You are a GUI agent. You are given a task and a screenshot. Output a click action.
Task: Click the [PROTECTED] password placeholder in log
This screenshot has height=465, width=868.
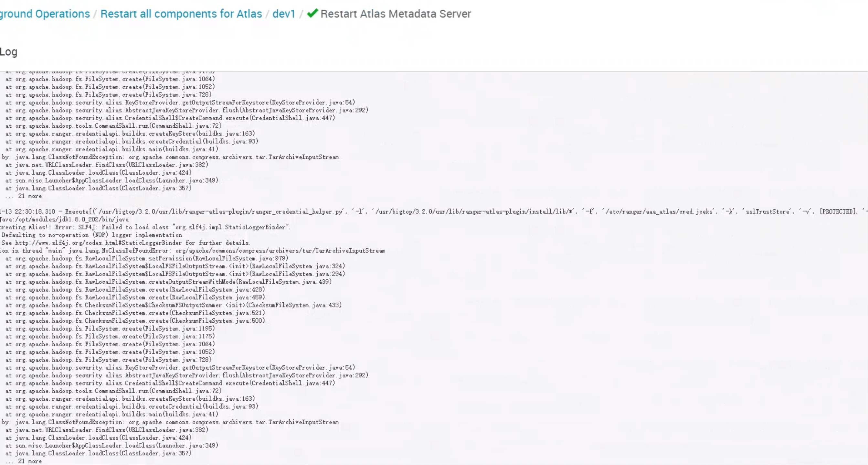[838, 212]
